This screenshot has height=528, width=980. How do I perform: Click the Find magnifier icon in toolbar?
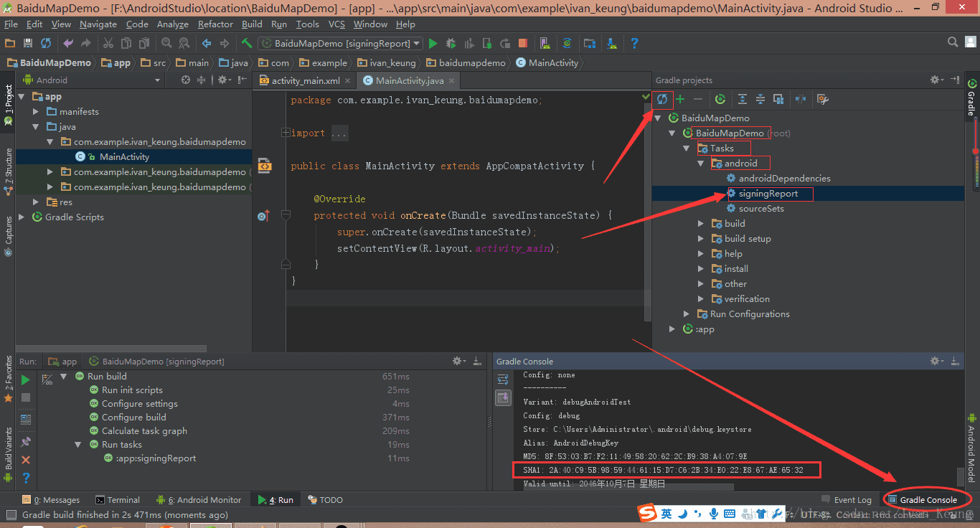166,44
